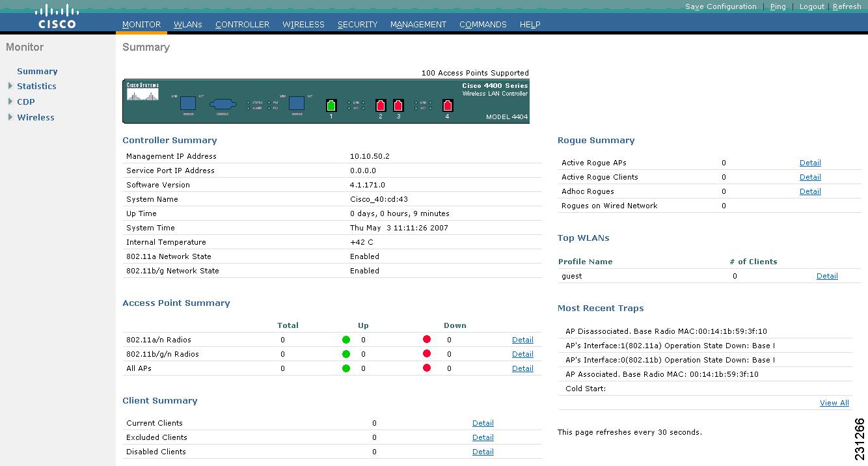This screenshot has height=466, width=868.
Task: Show Detail for All APs
Action: [522, 368]
